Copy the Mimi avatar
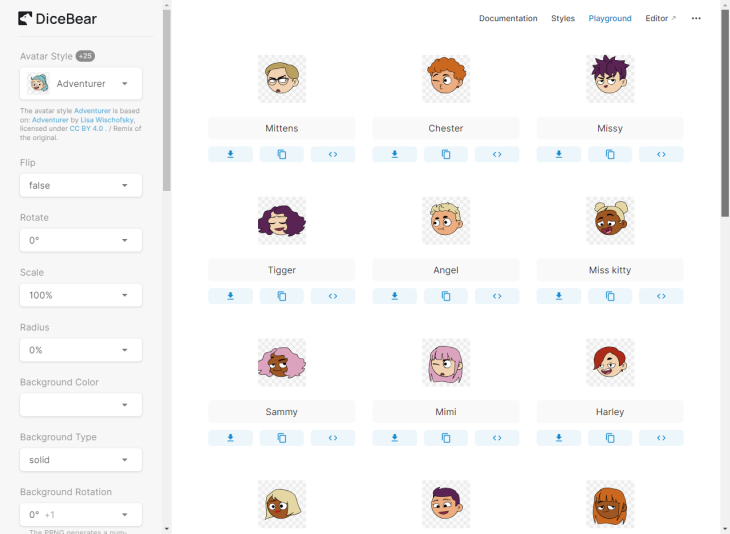This screenshot has height=534, width=730. pyautogui.click(x=446, y=438)
